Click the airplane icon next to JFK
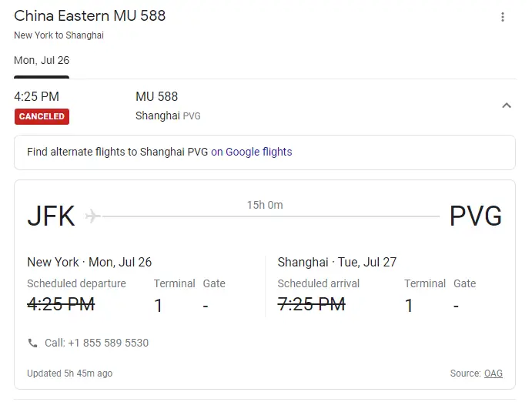This screenshot has width=532, height=402. [93, 216]
